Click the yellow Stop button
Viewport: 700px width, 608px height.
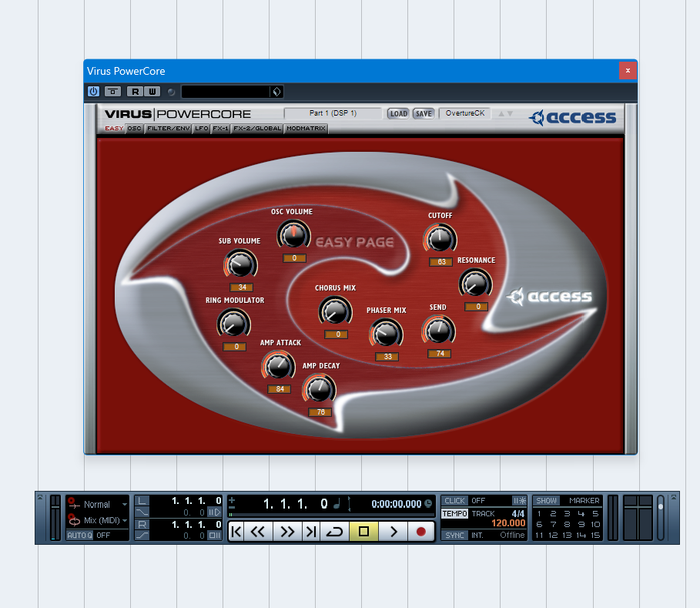point(363,532)
